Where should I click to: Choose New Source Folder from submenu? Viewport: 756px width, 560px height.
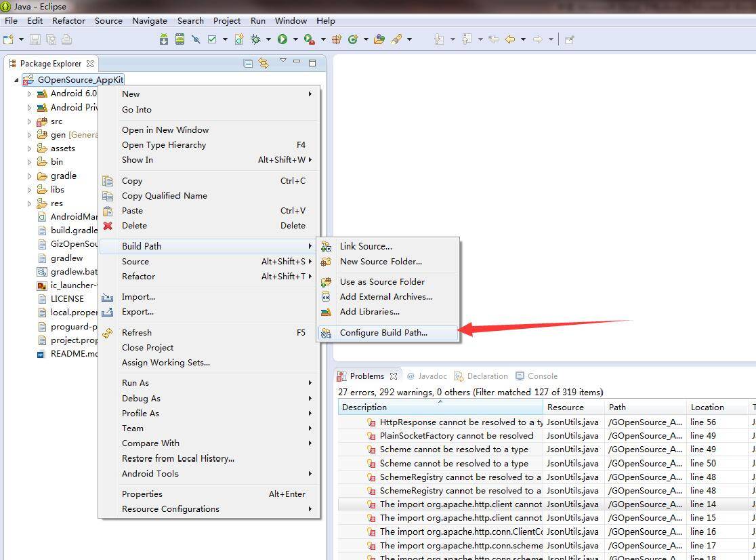coord(388,262)
